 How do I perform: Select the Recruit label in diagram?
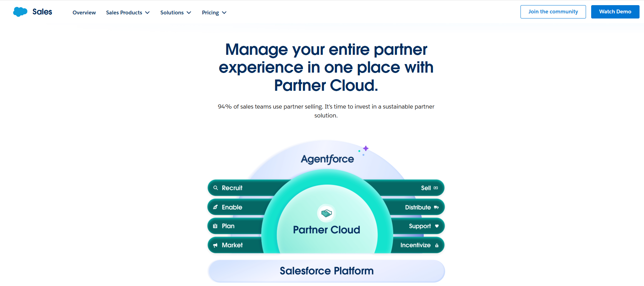[232, 188]
